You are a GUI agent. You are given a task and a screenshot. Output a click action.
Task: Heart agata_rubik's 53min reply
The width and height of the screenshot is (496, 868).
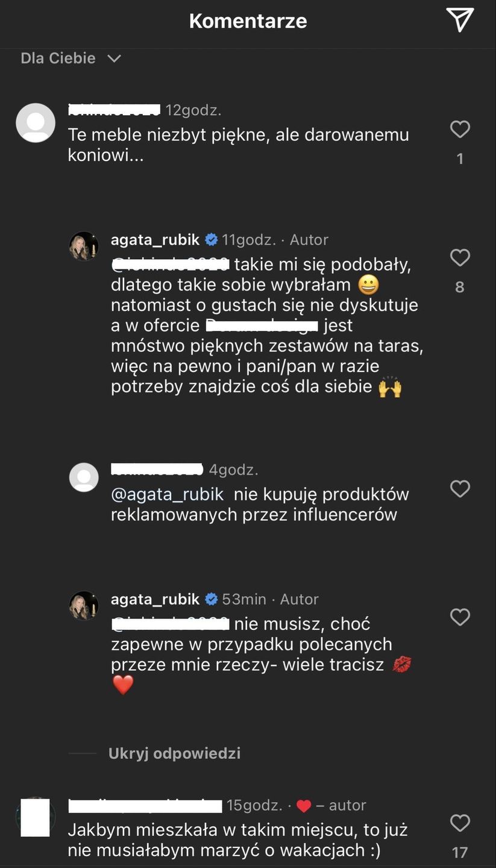pyautogui.click(x=460, y=617)
